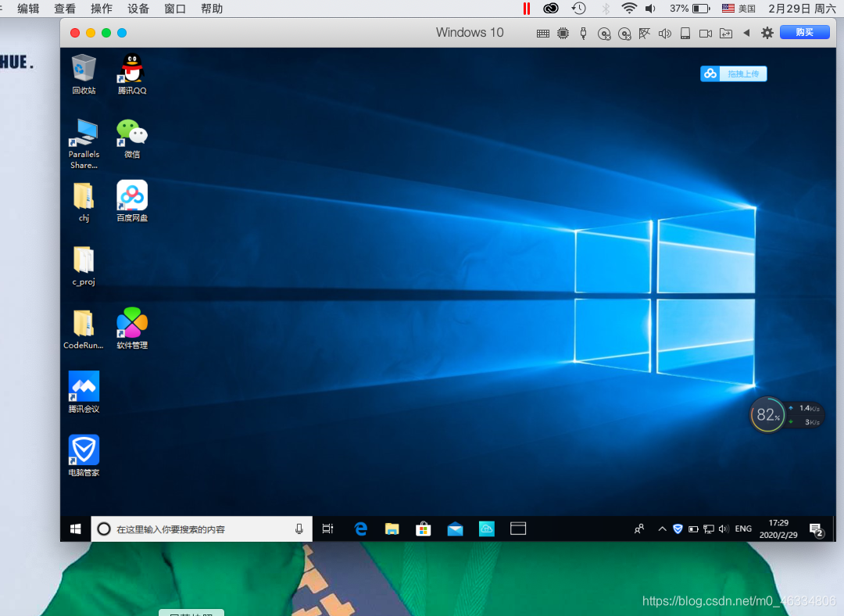Click the Windows taskbar search box
This screenshot has height=616, width=844.
pos(202,528)
